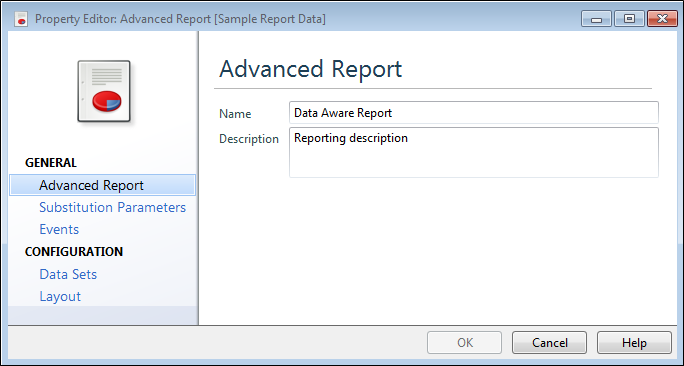Image resolution: width=684 pixels, height=366 pixels.
Task: Click inside the Name text field
Action: (474, 113)
